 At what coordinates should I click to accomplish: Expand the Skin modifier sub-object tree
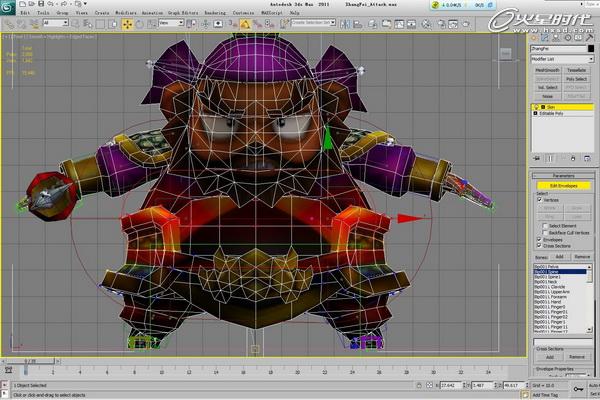pyautogui.click(x=543, y=107)
